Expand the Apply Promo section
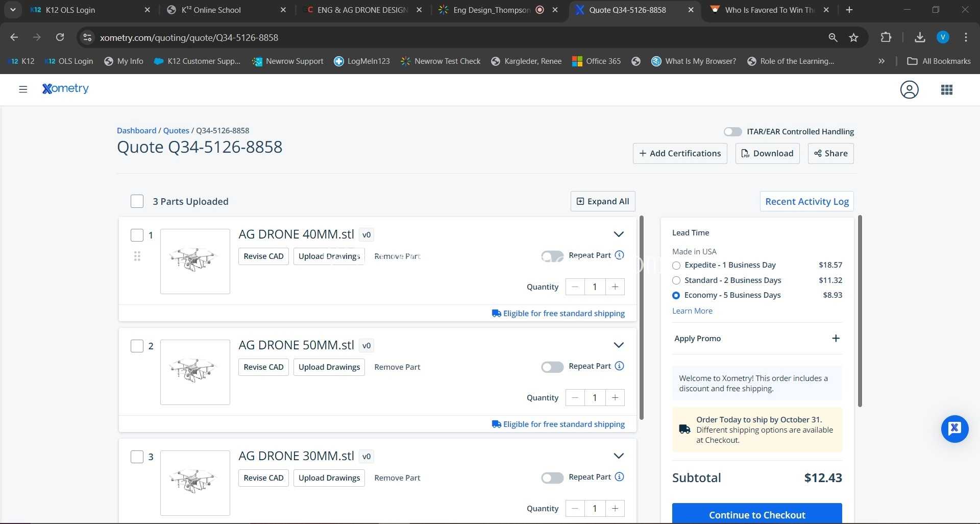Image resolution: width=980 pixels, height=524 pixels. click(836, 339)
